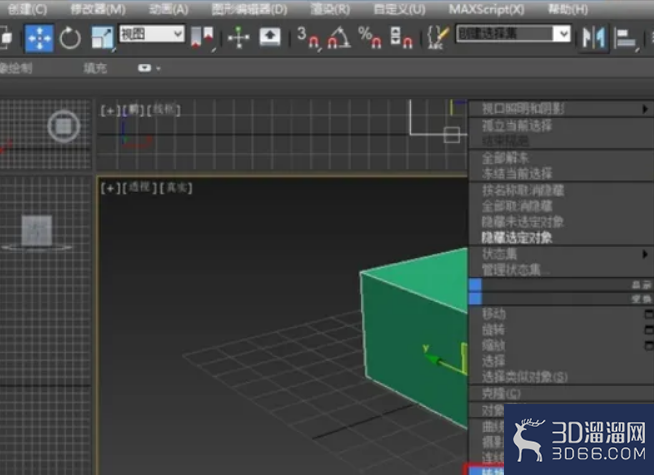The height and width of the screenshot is (475, 654).
Task: Switch to the 填充 ribbon tab
Action: (x=95, y=68)
